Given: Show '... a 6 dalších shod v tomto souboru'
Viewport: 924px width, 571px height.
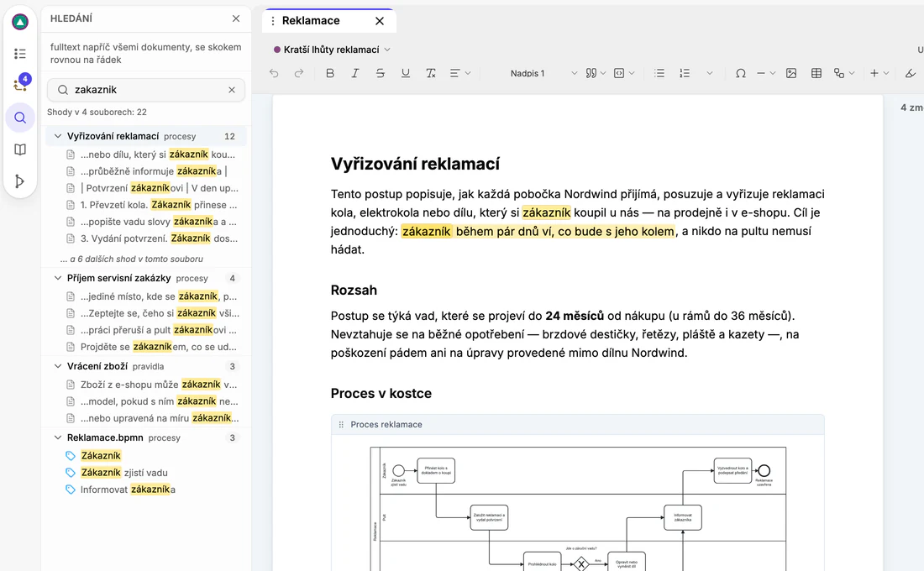Looking at the screenshot, I should [x=131, y=259].
